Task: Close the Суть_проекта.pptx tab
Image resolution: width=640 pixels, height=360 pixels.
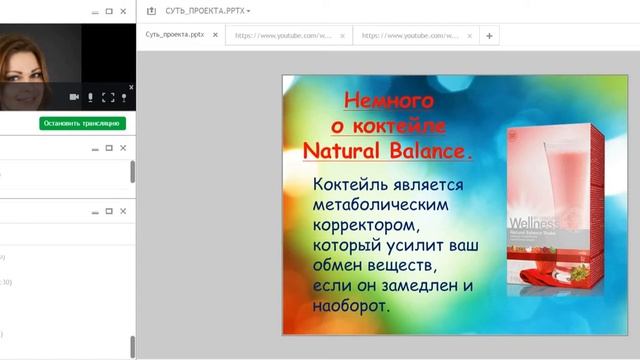Action: [x=216, y=35]
